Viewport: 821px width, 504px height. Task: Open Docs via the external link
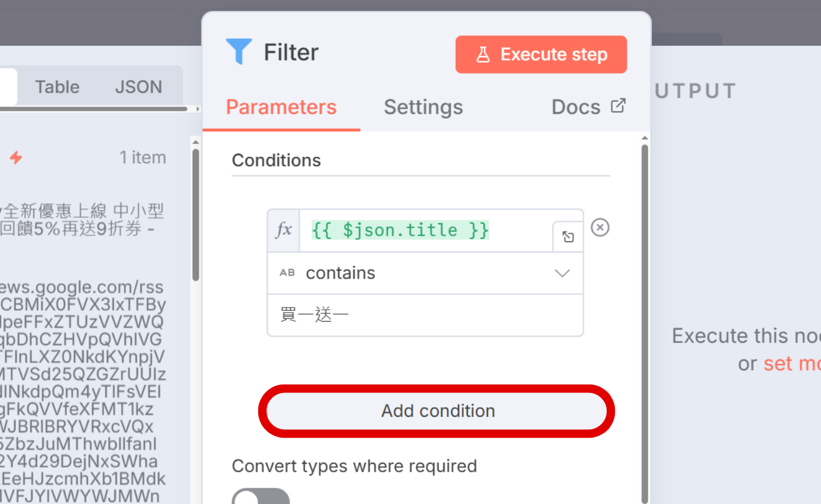click(588, 106)
